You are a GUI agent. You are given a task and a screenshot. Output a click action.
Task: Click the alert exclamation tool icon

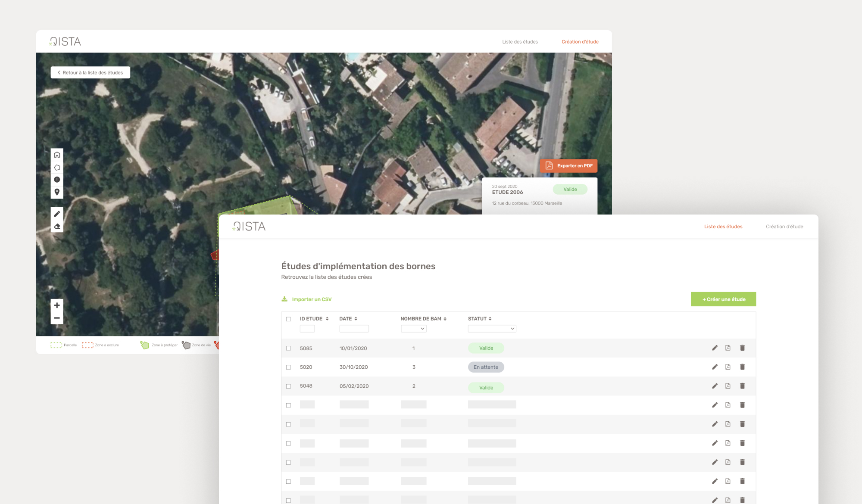[x=57, y=180]
